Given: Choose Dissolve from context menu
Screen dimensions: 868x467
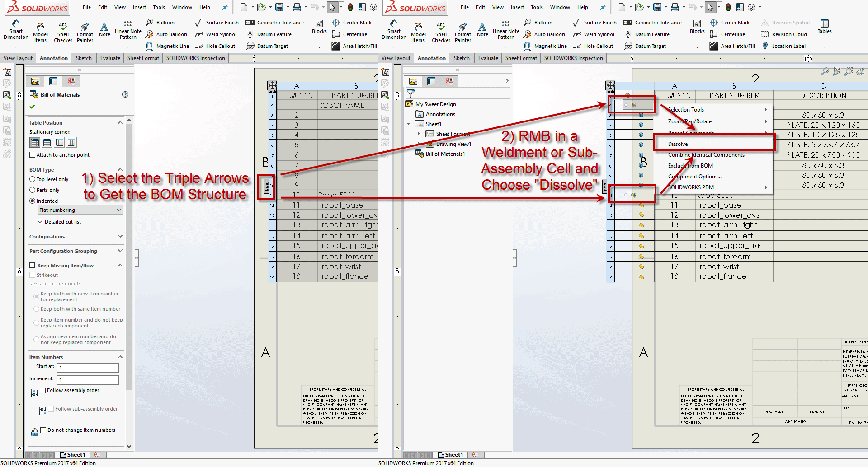Looking at the screenshot, I should pos(678,144).
